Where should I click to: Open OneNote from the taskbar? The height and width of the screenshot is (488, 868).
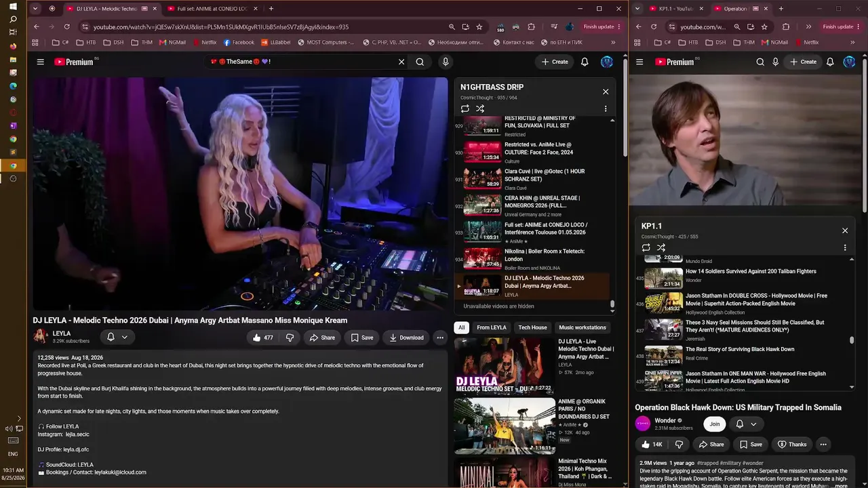coord(13,125)
